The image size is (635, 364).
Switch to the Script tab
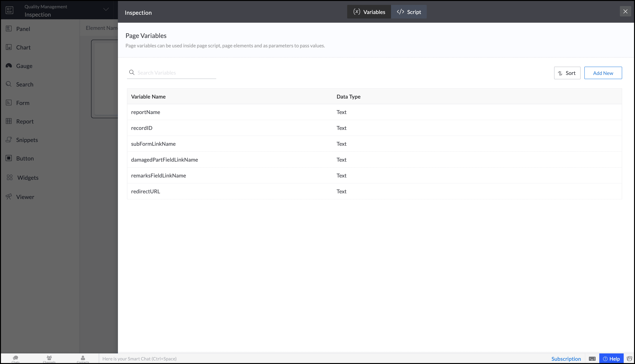click(x=409, y=12)
